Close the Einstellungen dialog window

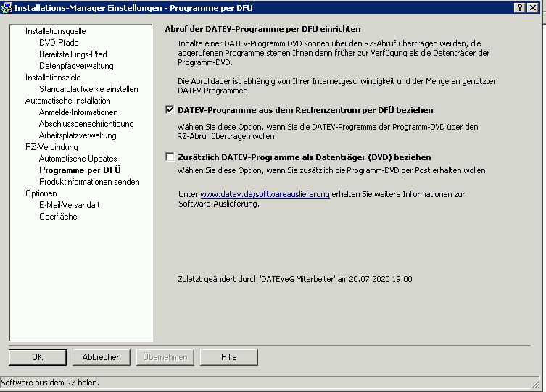(x=533, y=8)
